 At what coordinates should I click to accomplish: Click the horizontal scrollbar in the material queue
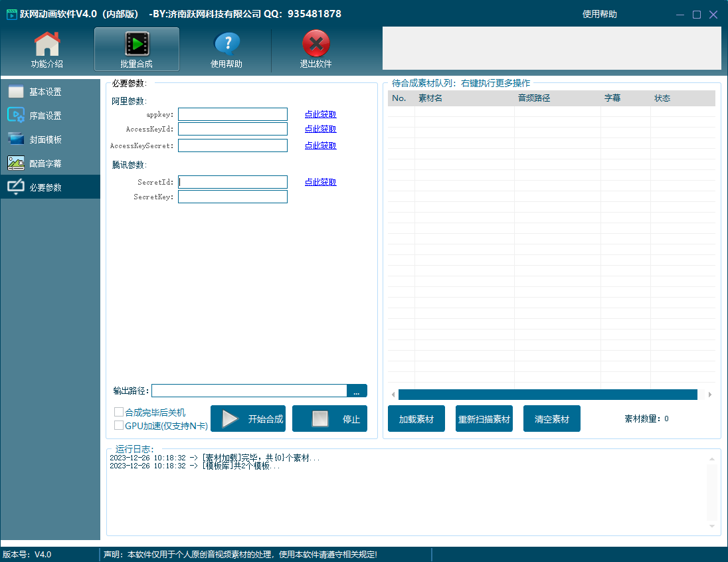(x=547, y=395)
